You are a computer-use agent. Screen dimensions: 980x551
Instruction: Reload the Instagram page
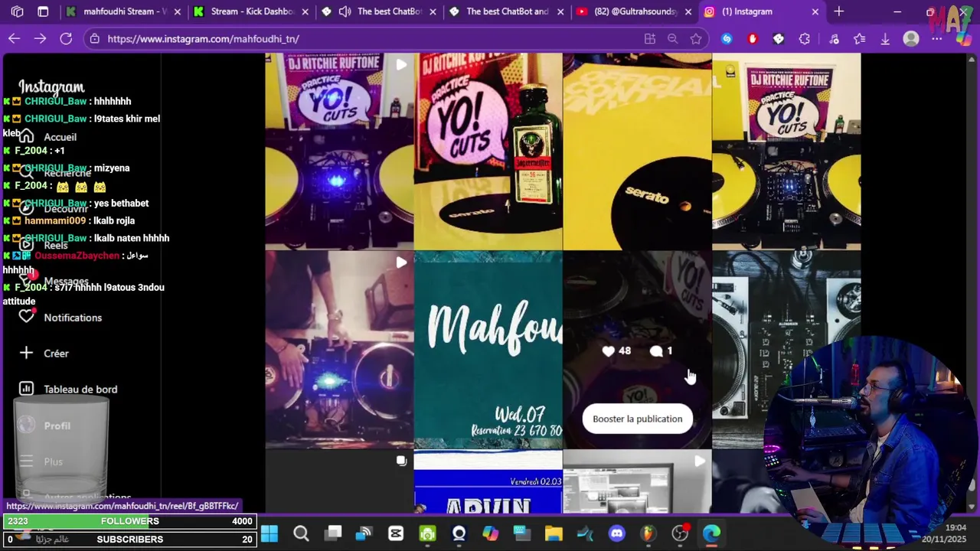pyautogui.click(x=66, y=38)
